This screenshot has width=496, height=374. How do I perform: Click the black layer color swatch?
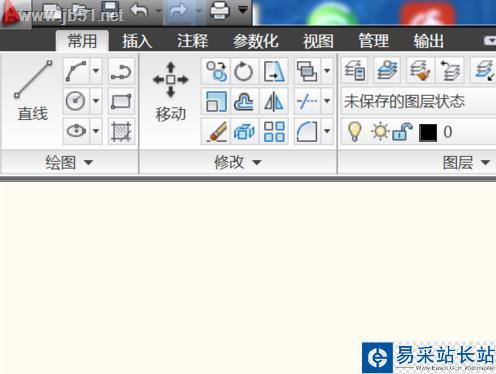coord(428,132)
